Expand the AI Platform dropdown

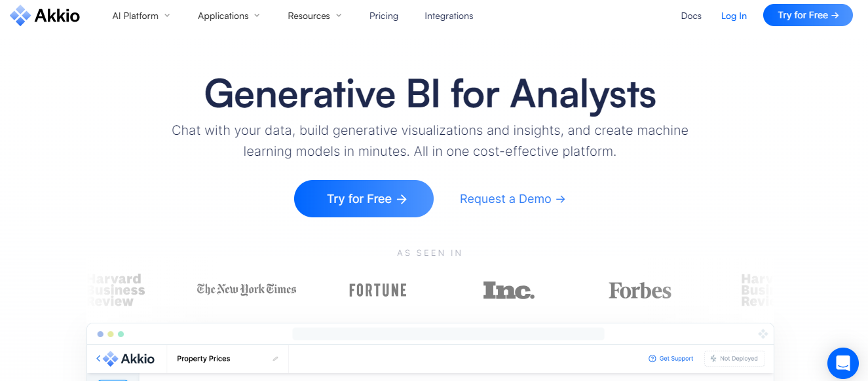(140, 15)
